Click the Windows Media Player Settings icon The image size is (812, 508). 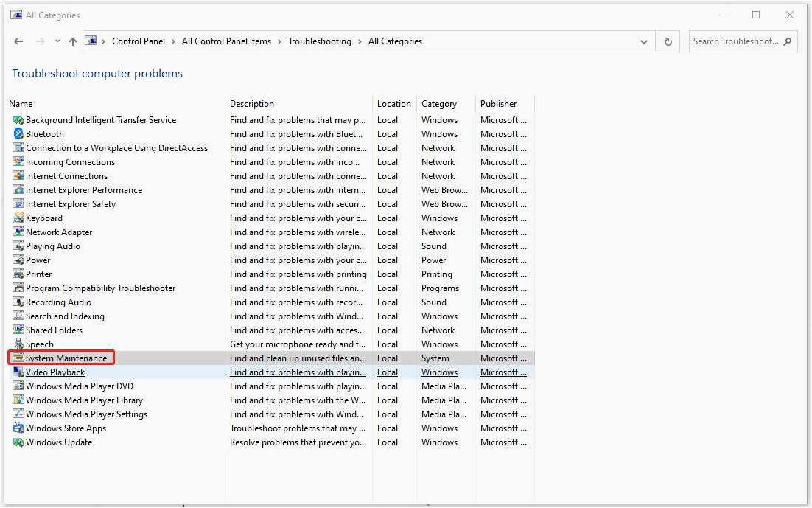(18, 414)
